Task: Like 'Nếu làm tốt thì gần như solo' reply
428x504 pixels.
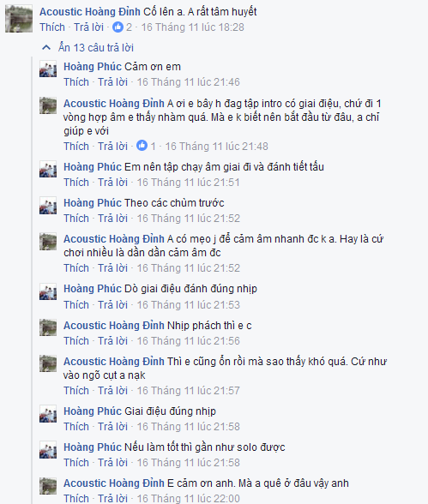Action: [76, 463]
